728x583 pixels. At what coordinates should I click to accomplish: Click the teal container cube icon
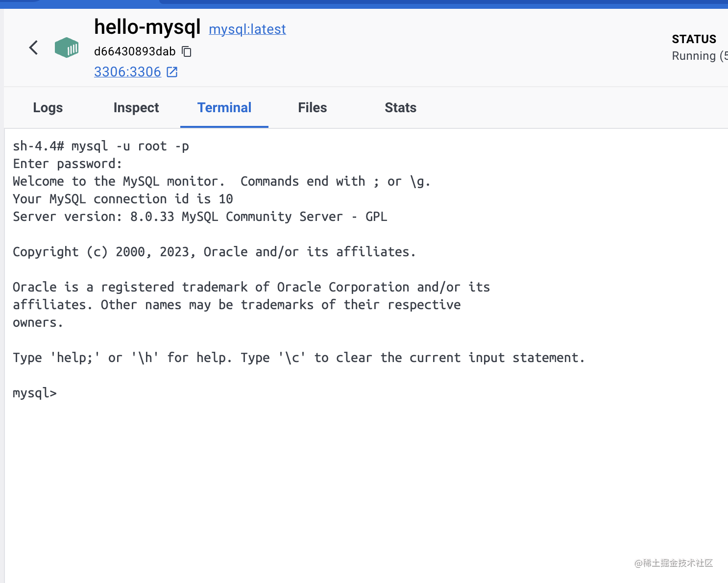pos(67,48)
